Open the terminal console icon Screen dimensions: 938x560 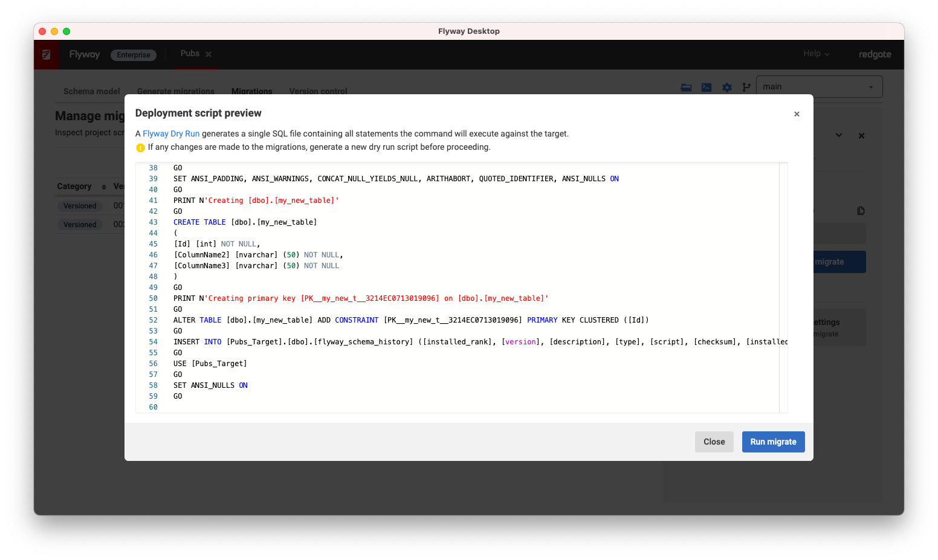(x=706, y=88)
